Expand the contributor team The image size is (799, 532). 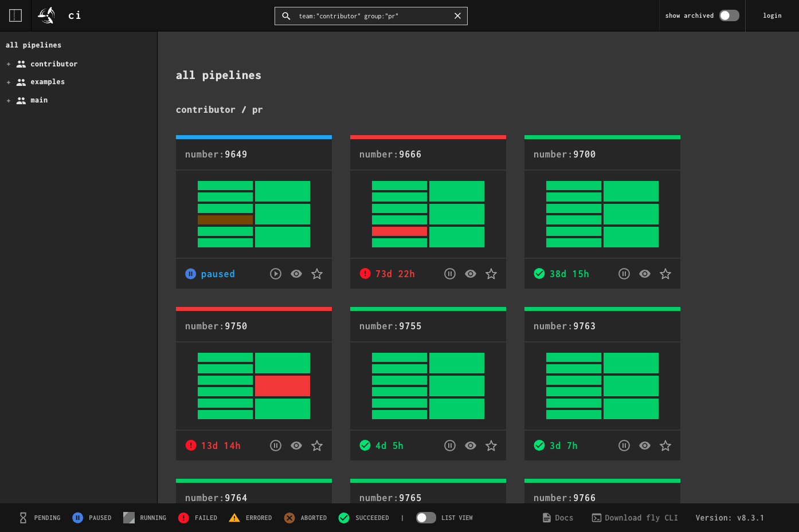coord(9,64)
